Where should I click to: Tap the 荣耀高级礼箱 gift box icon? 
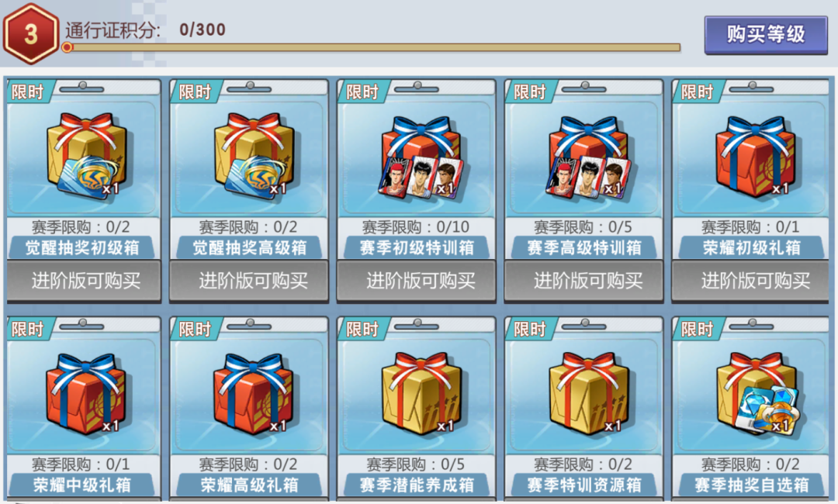(253, 393)
